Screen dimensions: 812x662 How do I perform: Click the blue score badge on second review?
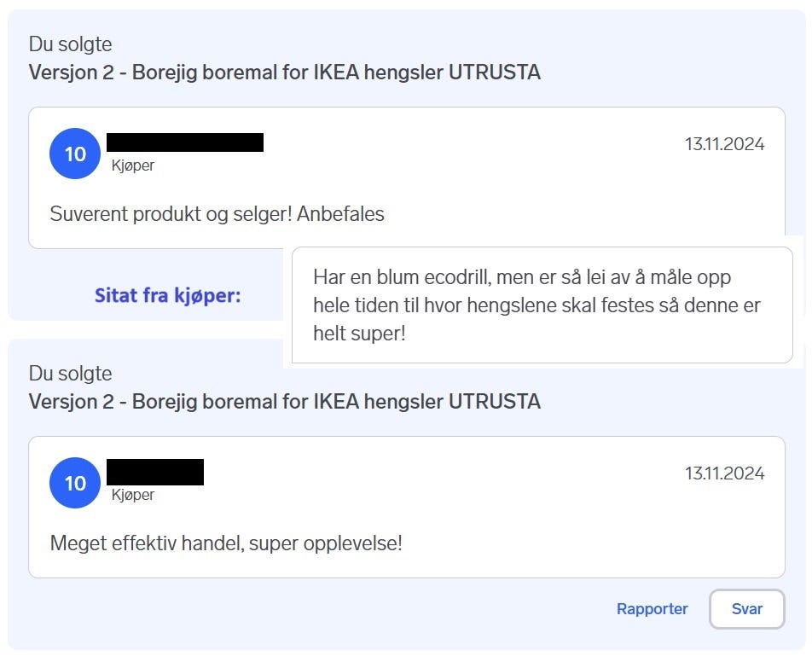pyautogui.click(x=75, y=483)
